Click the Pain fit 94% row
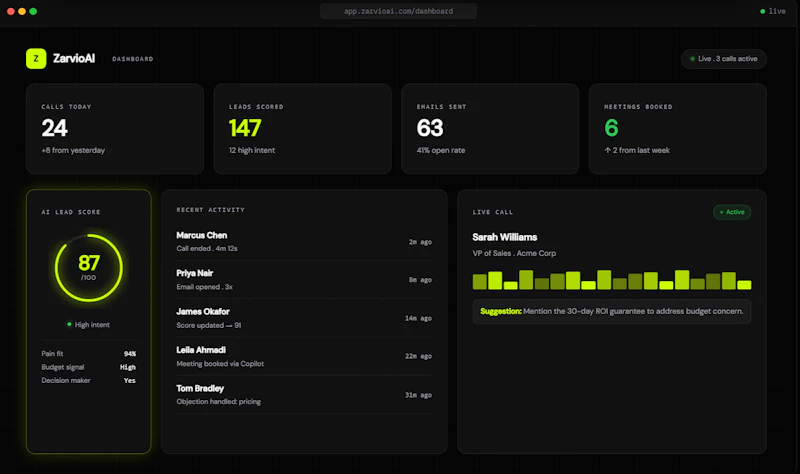The height and width of the screenshot is (474, 800). coord(89,354)
